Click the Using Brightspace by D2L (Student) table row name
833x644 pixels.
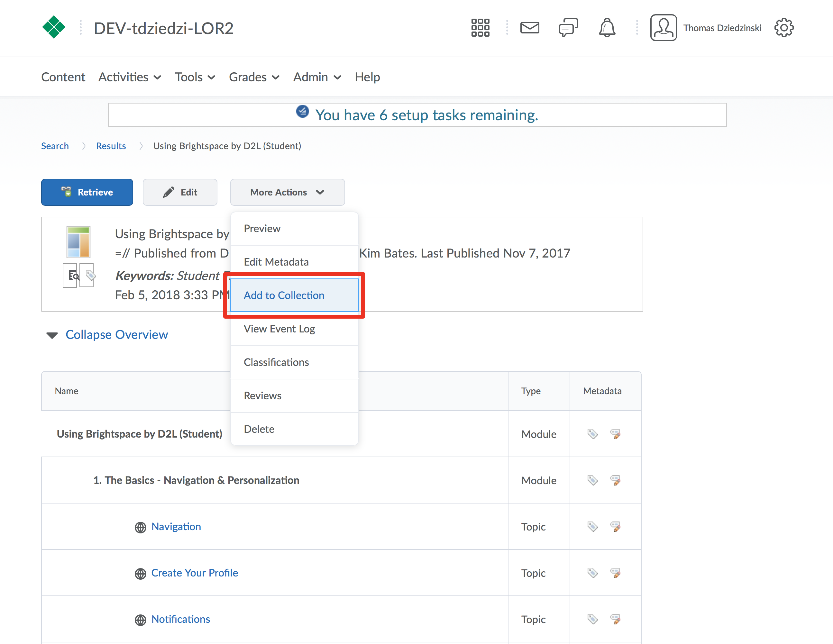click(139, 434)
